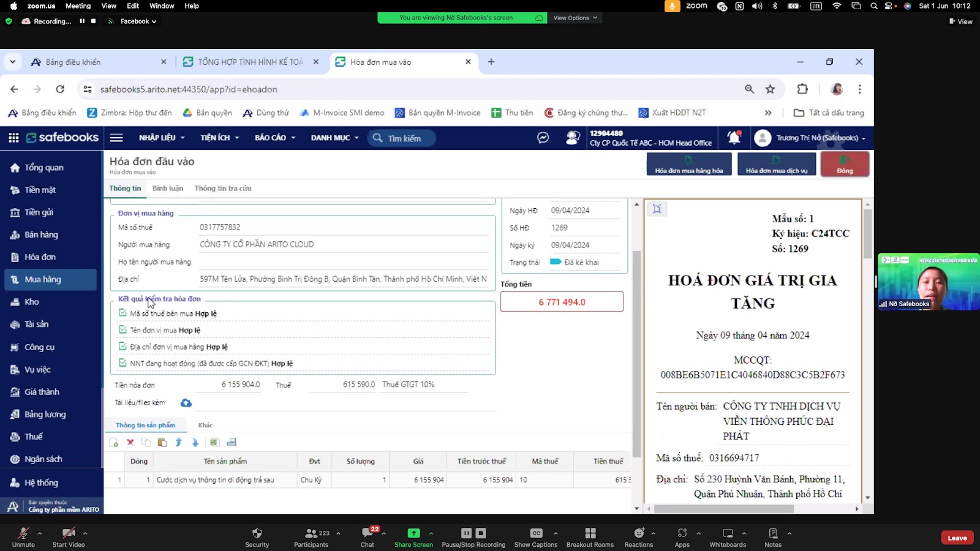Move row down with the blue down arrow
Viewport: 980px width, 551px height.
[x=195, y=442]
